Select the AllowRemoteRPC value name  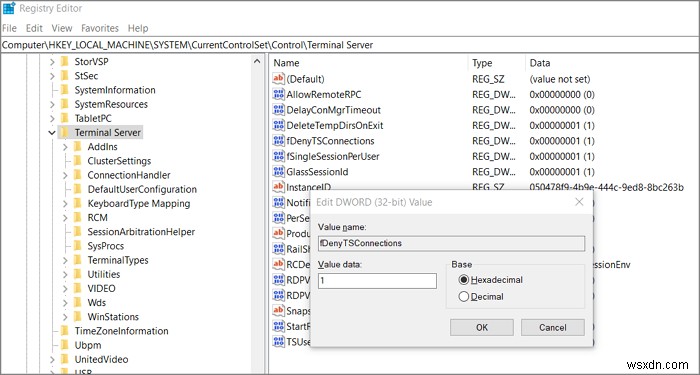point(324,95)
